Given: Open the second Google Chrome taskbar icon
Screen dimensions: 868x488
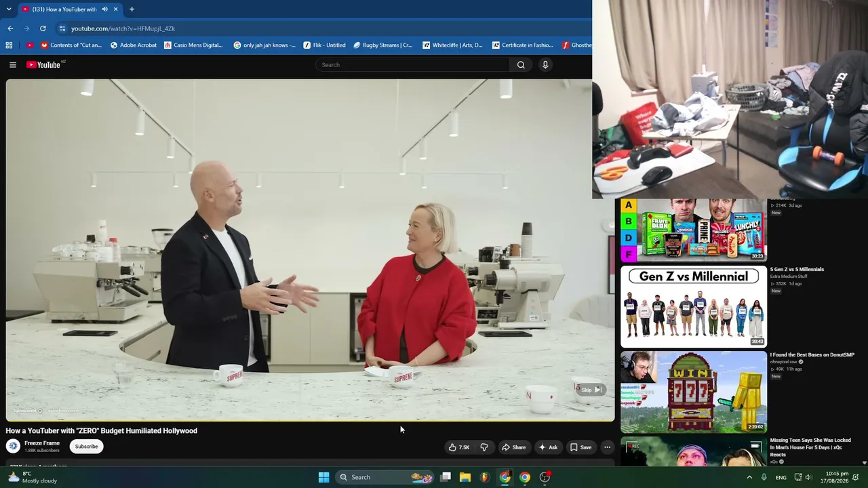Looking at the screenshot, I should [525, 477].
